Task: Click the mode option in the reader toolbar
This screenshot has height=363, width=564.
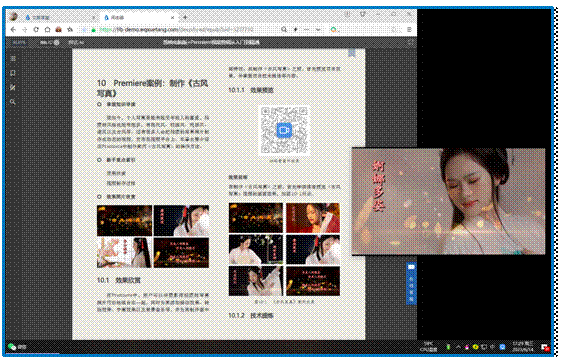Action: [x=76, y=42]
